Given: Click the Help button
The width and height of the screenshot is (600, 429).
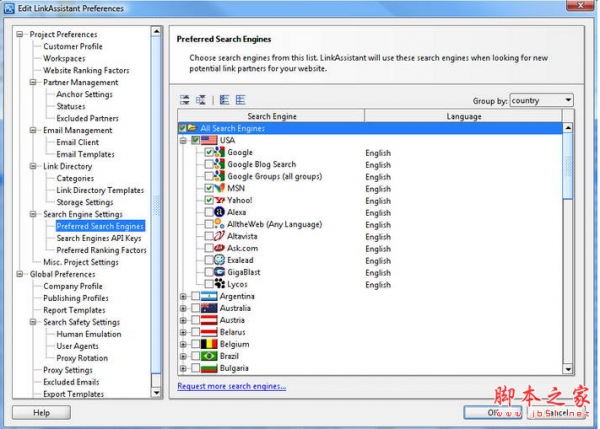Looking at the screenshot, I should (x=41, y=413).
